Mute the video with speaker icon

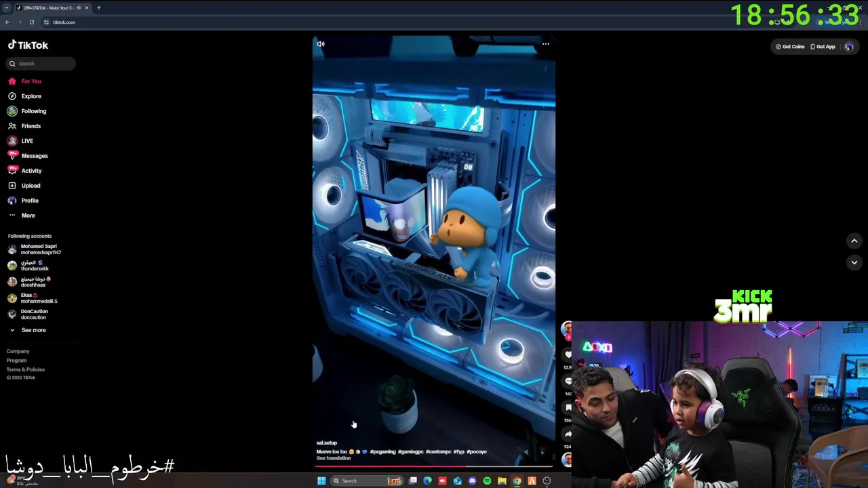[x=321, y=44]
